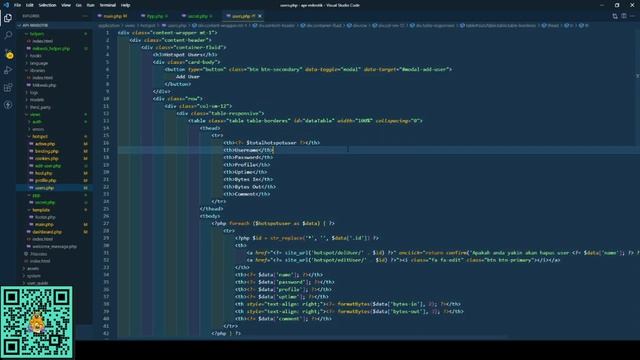
Task: Open the Selection menu
Action: pos(47,5)
